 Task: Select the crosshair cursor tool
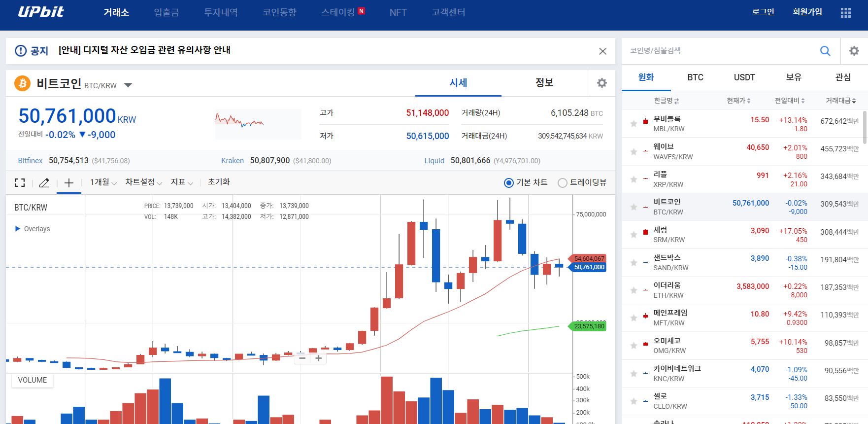69,183
